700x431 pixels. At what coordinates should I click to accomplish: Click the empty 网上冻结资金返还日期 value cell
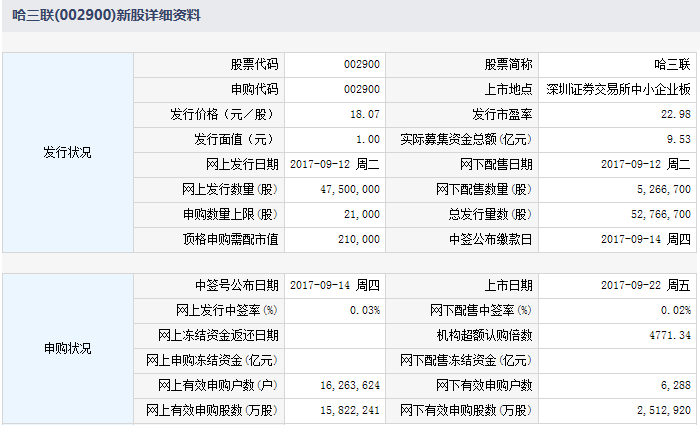pyautogui.click(x=335, y=335)
